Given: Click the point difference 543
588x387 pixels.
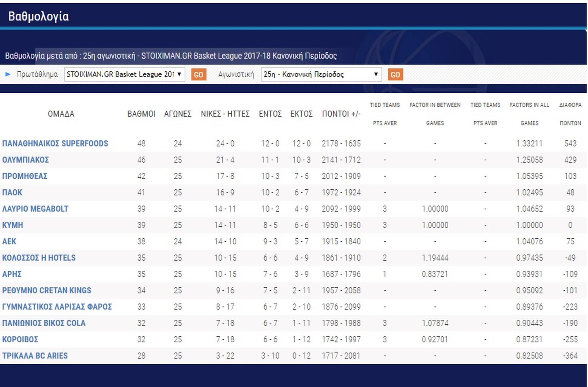Looking at the screenshot, I should (570, 143).
